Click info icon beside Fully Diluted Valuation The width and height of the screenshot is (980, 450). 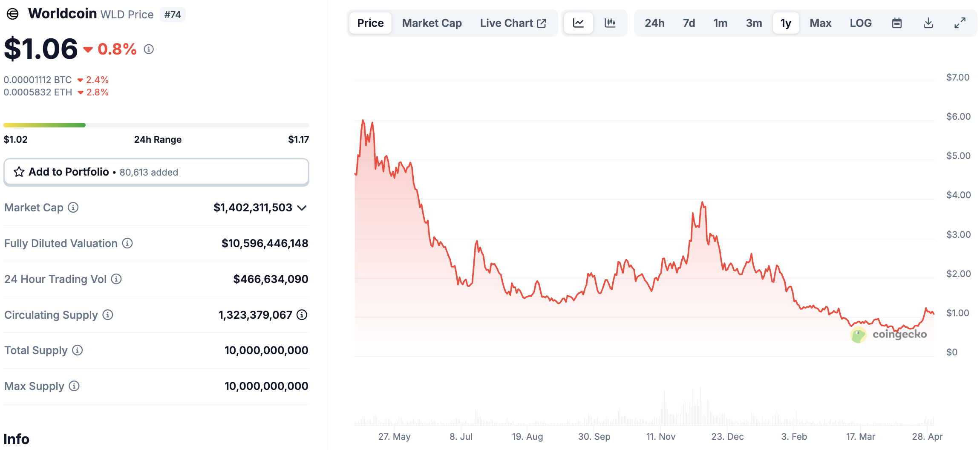tap(127, 243)
